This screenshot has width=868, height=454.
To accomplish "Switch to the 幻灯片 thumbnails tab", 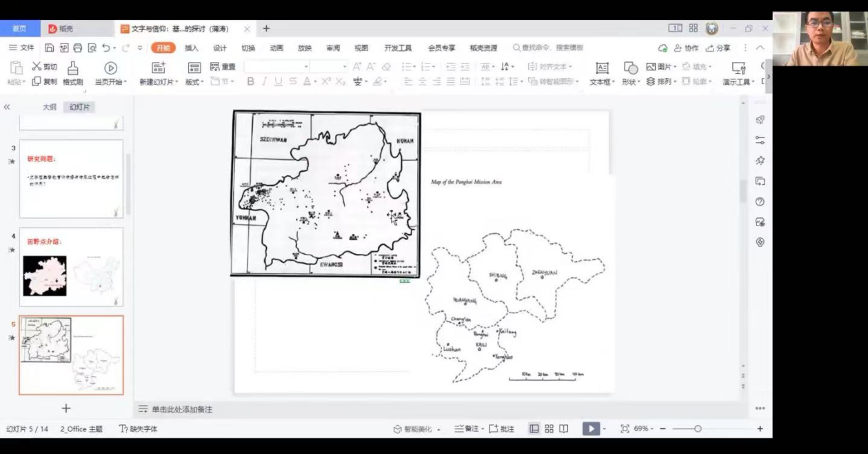I will point(79,107).
